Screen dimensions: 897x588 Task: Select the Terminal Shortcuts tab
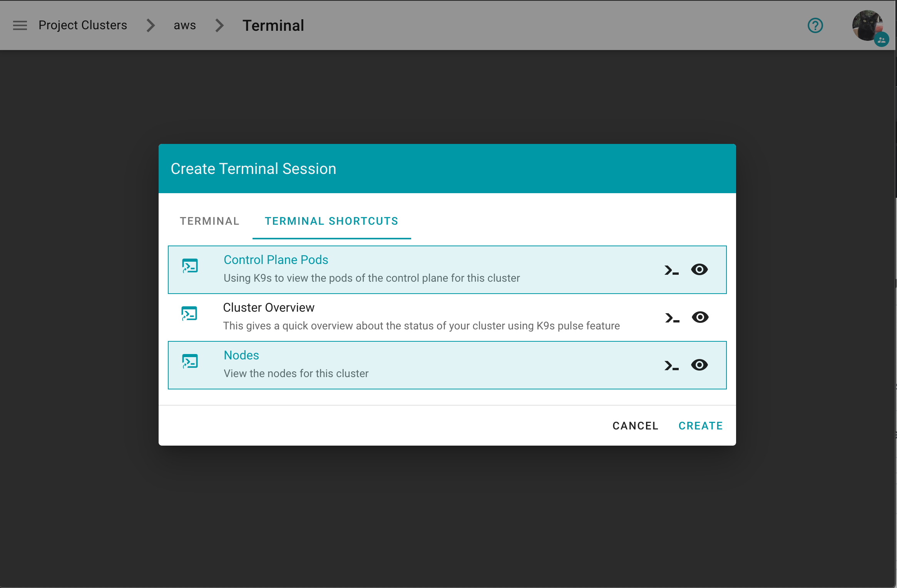pos(331,221)
